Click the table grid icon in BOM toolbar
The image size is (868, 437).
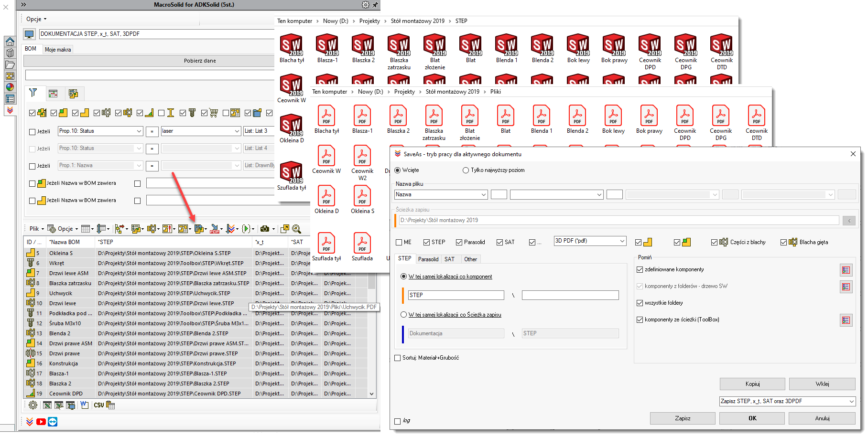[86, 229]
